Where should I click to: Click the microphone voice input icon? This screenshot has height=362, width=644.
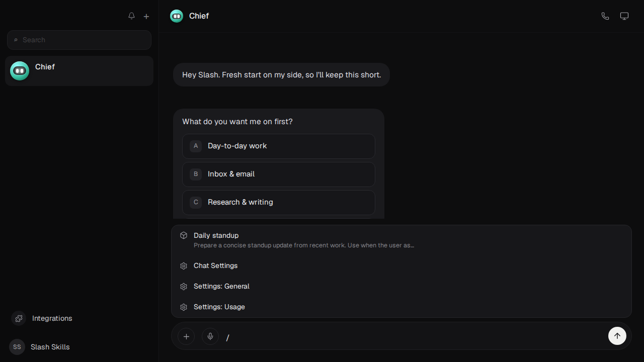[210, 336]
